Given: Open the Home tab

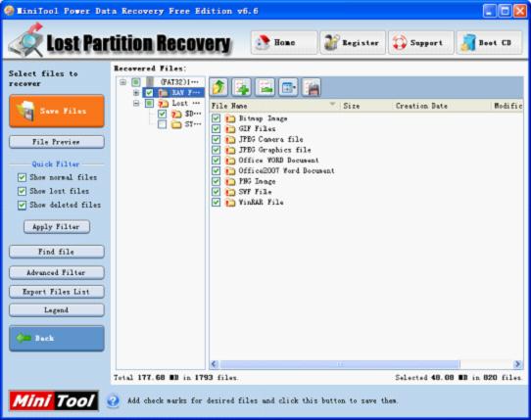Looking at the screenshot, I should coord(284,43).
